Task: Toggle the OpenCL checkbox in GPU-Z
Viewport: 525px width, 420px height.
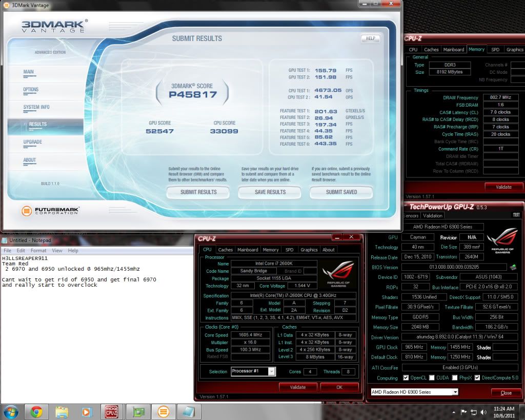Action: pyautogui.click(x=406, y=378)
